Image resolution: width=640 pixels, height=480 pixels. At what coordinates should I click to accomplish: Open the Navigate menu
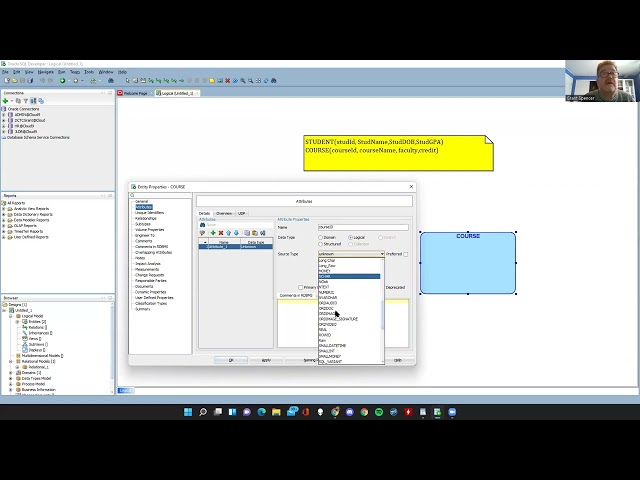[45, 72]
